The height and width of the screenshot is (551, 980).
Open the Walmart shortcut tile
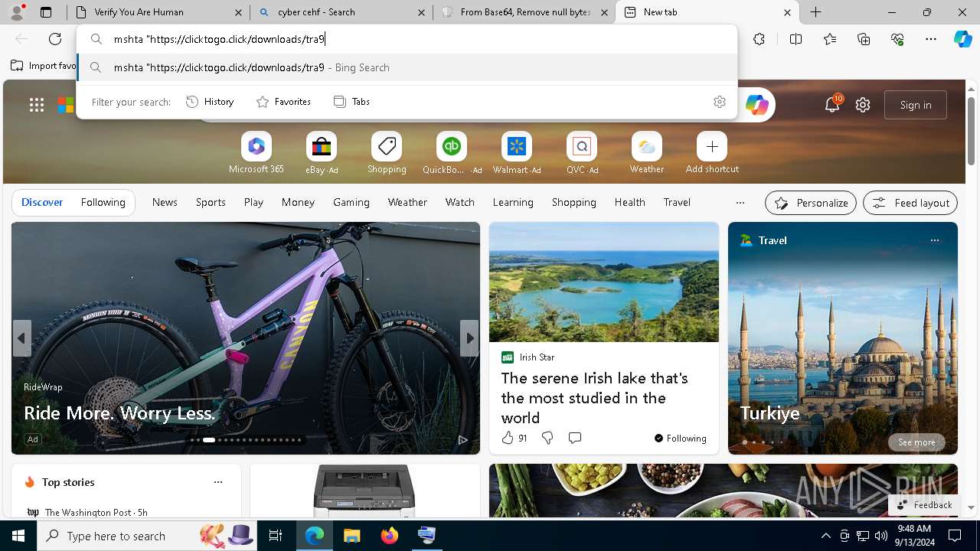click(x=517, y=153)
